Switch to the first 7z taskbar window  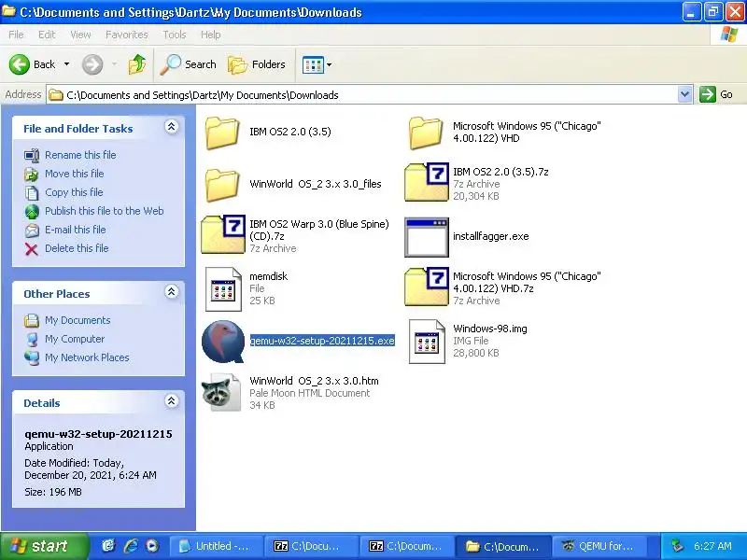(311, 546)
